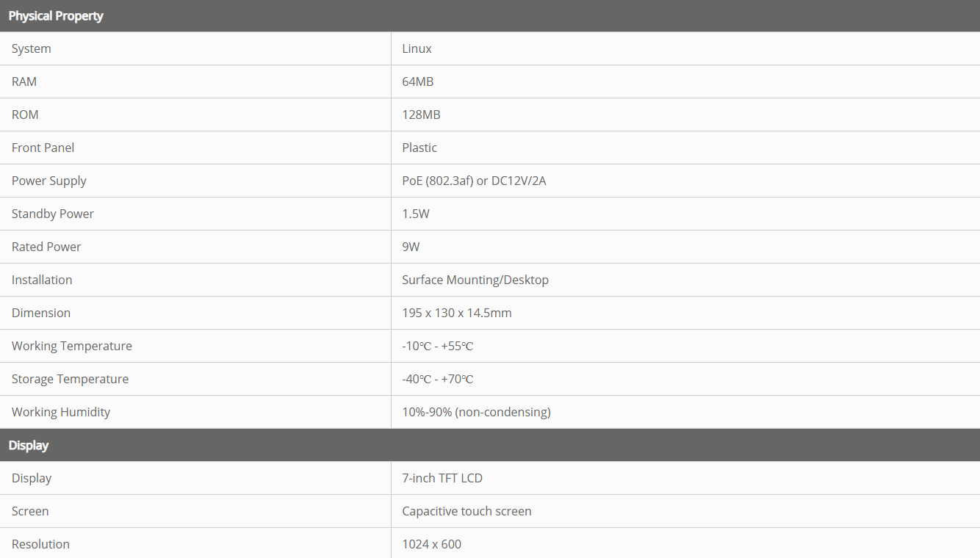Click the 1024 x 600 resolution value
980x558 pixels.
pos(431,544)
